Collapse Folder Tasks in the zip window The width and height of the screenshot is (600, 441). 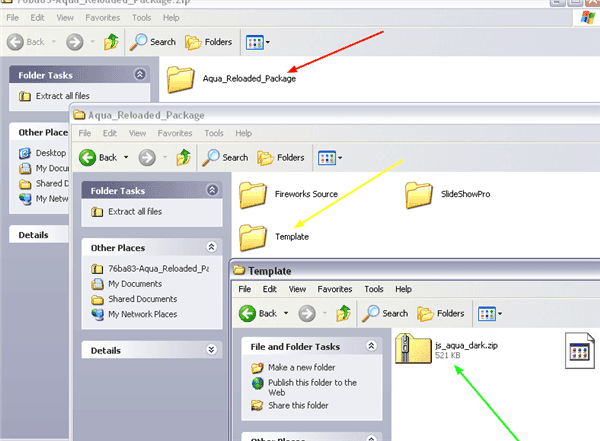coord(140,74)
